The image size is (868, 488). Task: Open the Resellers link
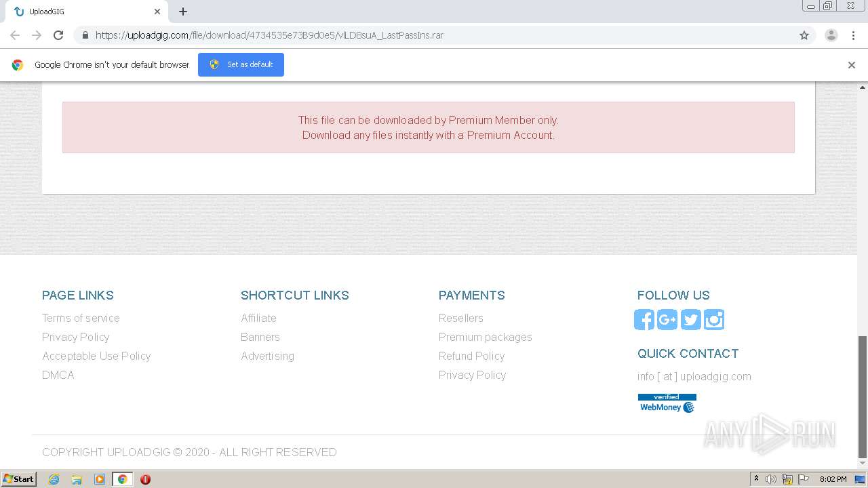pos(461,318)
